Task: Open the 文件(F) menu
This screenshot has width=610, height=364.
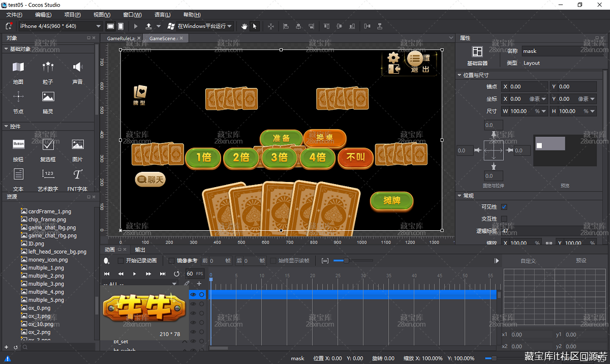Action: [14, 15]
